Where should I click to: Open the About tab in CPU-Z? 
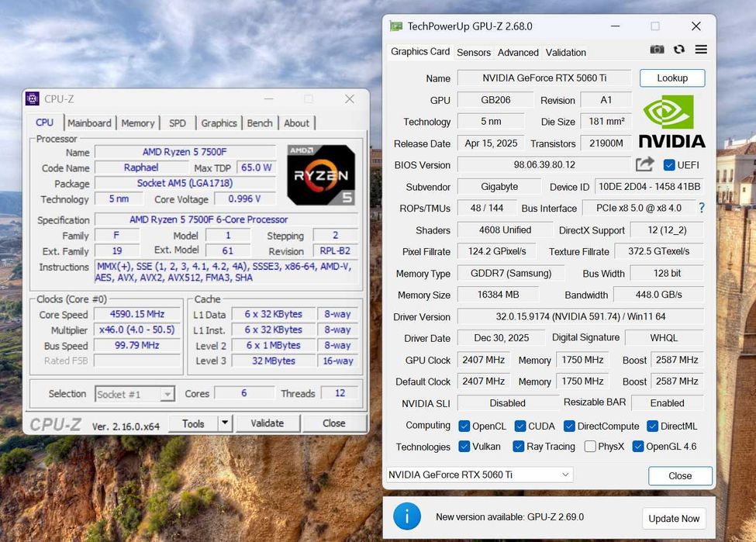[296, 123]
